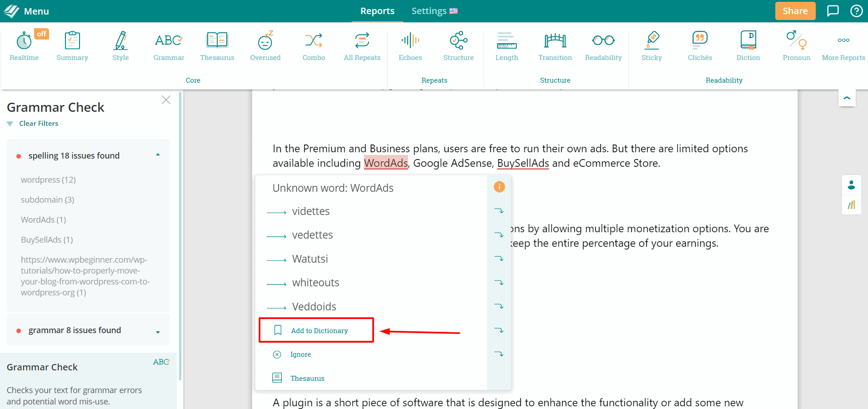Choose Ignore from the suggestion menu
The image size is (868, 409).
pos(300,354)
